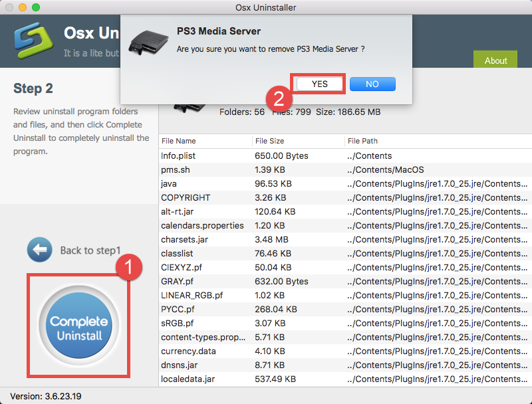Click YES to confirm removing PS3 Media Server
The image size is (532, 404).
tap(318, 84)
